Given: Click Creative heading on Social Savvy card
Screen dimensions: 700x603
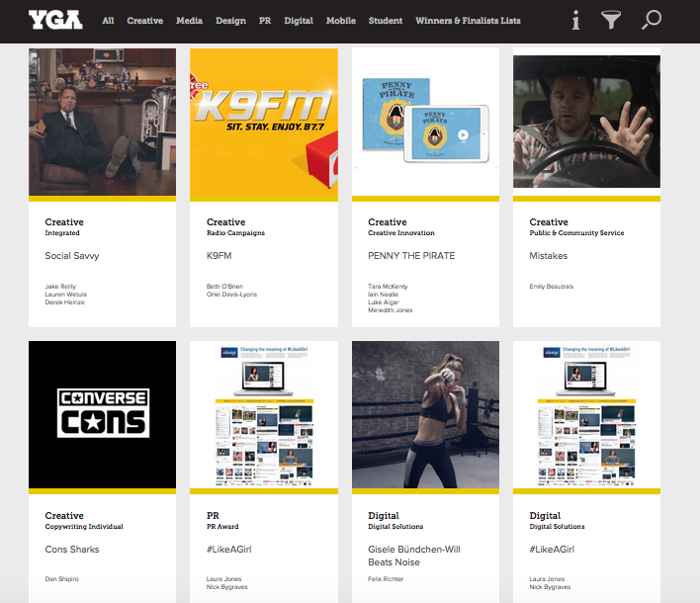Looking at the screenshot, I should pyautogui.click(x=64, y=222).
